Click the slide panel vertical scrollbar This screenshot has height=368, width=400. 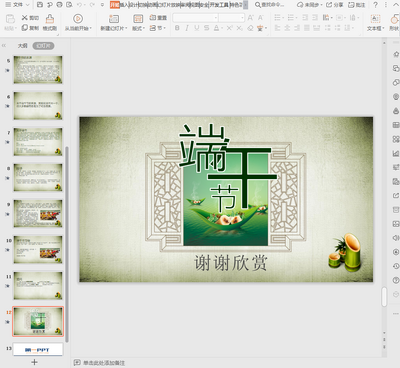tap(67, 244)
